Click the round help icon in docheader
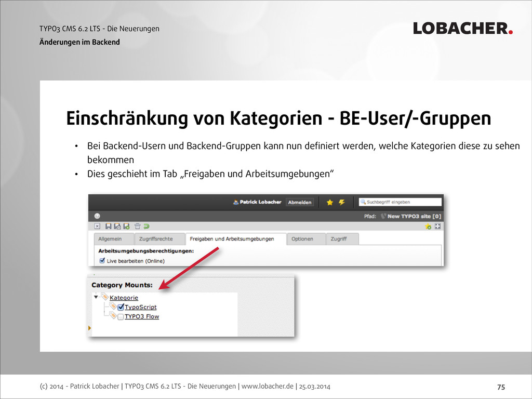Viewport: 532px width, 399px height. [x=97, y=216]
